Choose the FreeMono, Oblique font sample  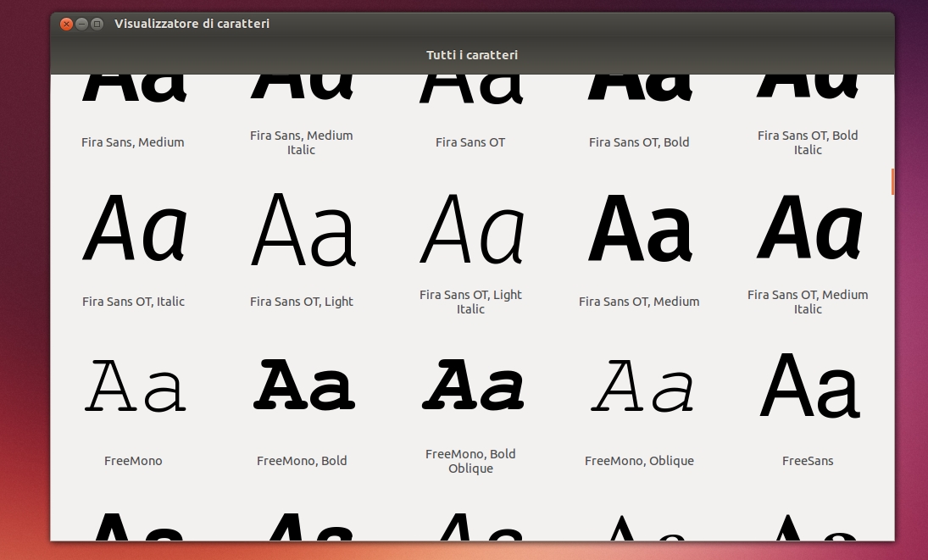(642, 386)
